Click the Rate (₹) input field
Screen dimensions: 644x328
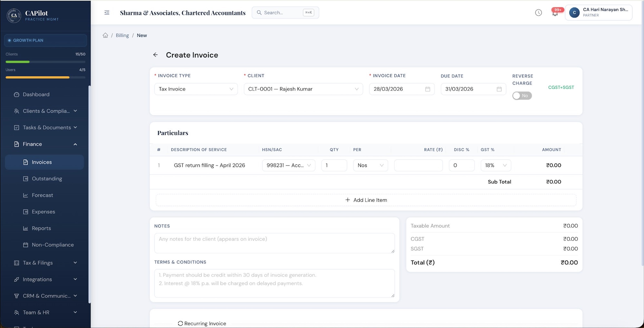click(x=418, y=165)
